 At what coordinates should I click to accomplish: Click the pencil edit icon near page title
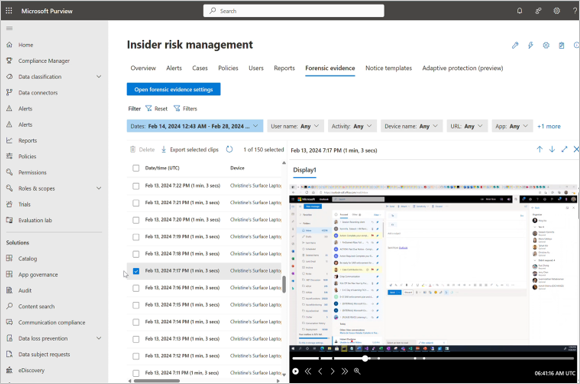coord(515,45)
